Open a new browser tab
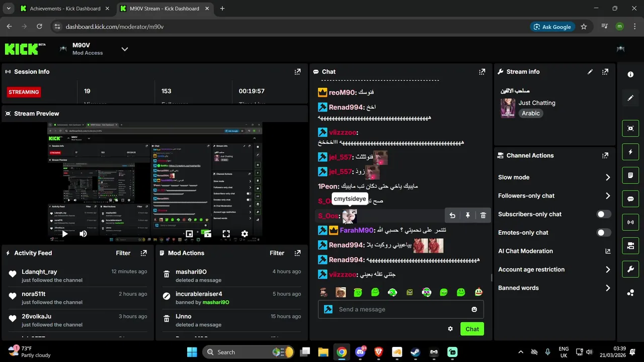Screen dimensions: 644x362 222,9
